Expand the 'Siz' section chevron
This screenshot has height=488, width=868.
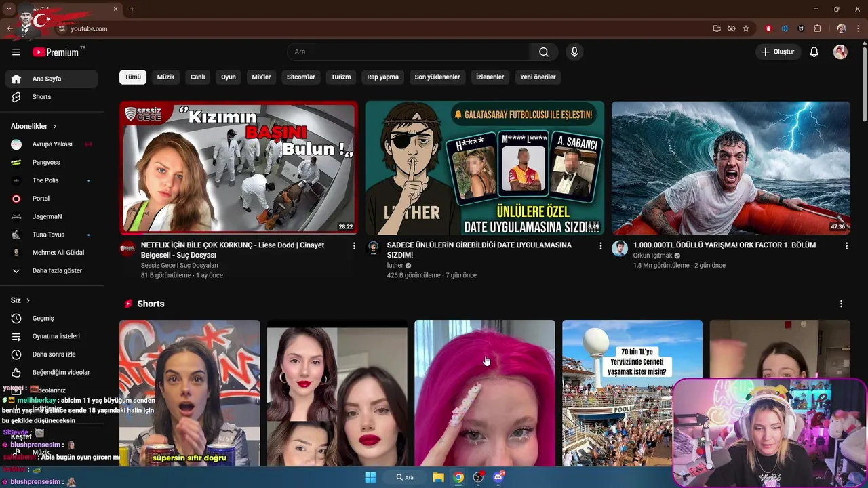pos(28,300)
